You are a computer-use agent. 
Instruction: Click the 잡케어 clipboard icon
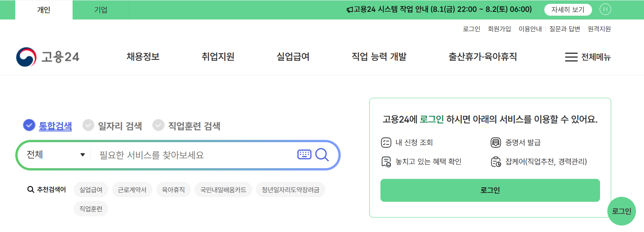tap(496, 161)
